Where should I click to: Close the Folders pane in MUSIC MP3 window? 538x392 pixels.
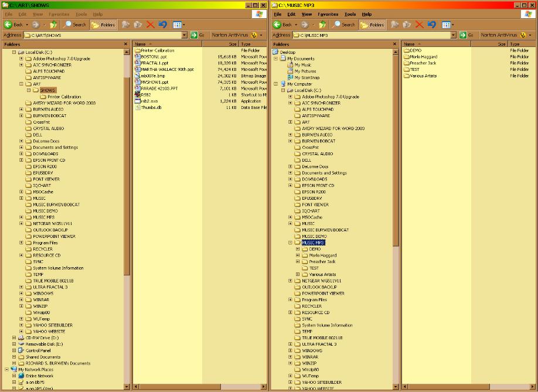click(x=394, y=44)
